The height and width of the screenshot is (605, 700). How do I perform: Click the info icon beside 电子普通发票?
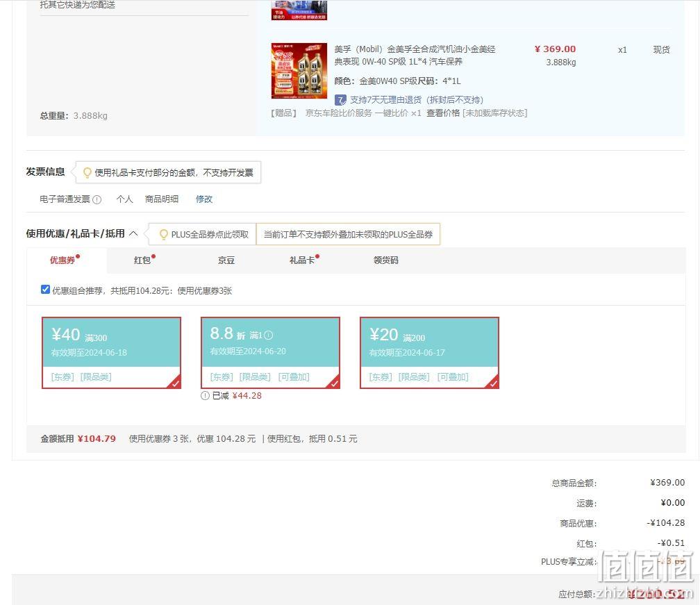click(x=97, y=199)
